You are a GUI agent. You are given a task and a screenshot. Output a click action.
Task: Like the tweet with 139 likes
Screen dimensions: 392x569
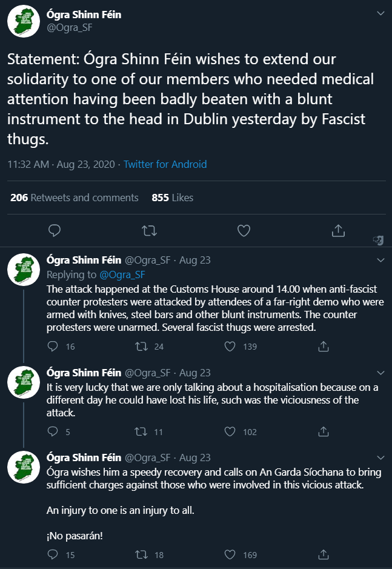230,347
